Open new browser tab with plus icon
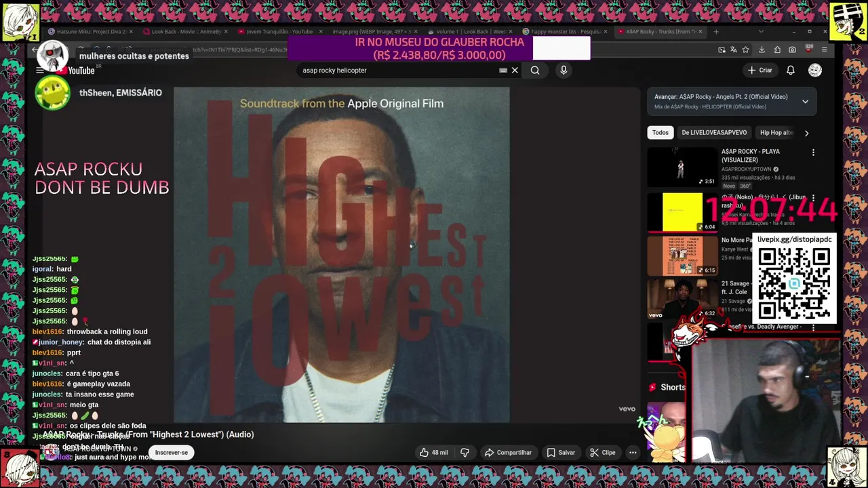 (715, 31)
